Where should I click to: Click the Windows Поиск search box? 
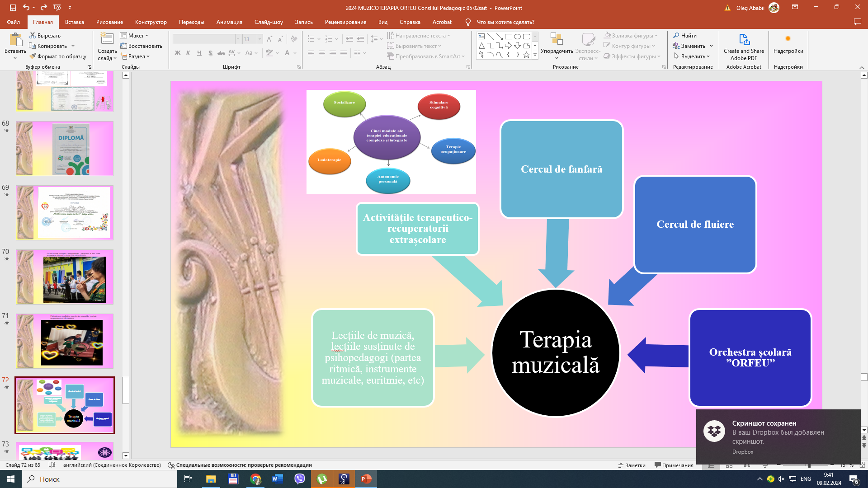99,479
